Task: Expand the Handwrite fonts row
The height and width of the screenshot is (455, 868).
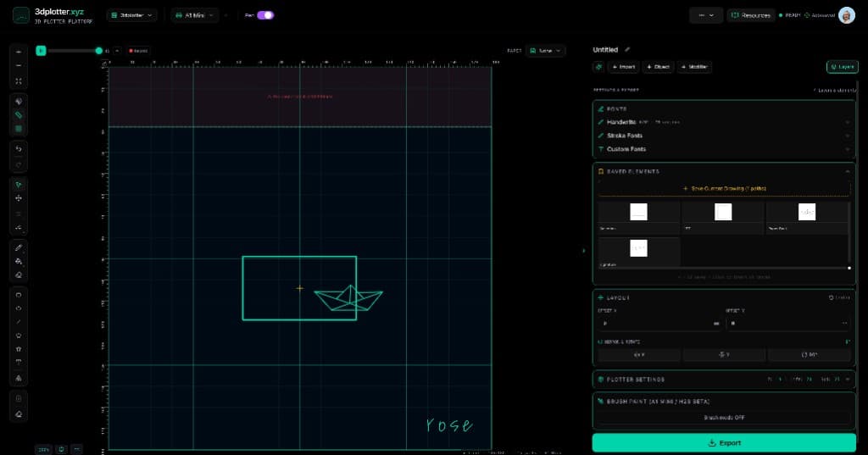Action: coord(724,122)
